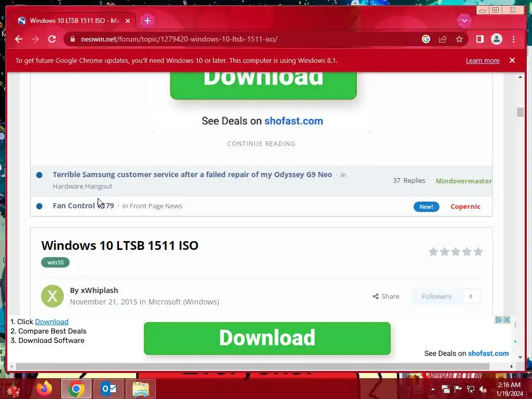Viewport: 532px width, 399px height.
Task: Open shofast.com link in bottom ad
Action: (488, 353)
